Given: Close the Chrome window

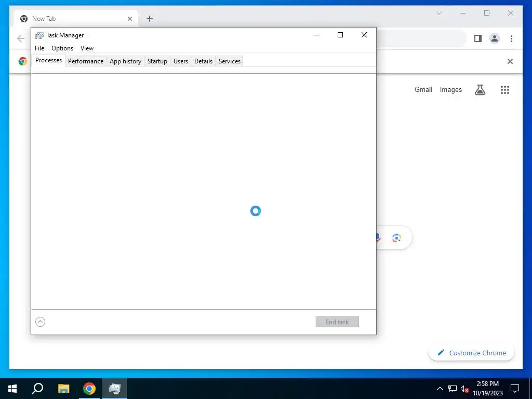Looking at the screenshot, I should 510,13.
